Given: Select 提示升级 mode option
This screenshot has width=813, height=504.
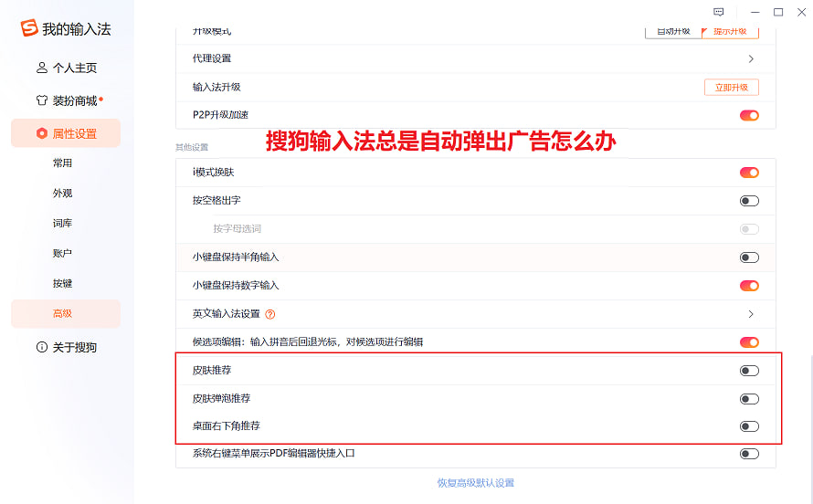Looking at the screenshot, I should (730, 32).
